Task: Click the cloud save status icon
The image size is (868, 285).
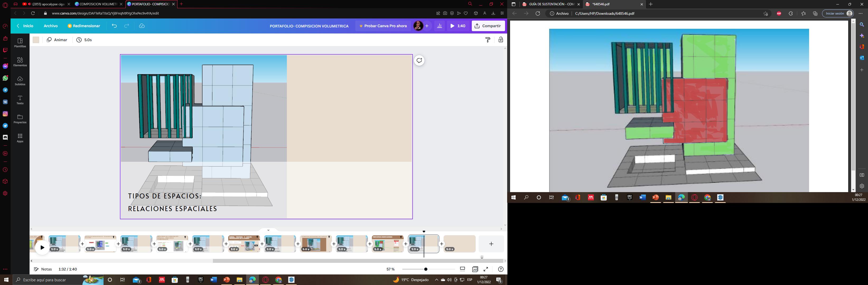Action: coord(142,26)
